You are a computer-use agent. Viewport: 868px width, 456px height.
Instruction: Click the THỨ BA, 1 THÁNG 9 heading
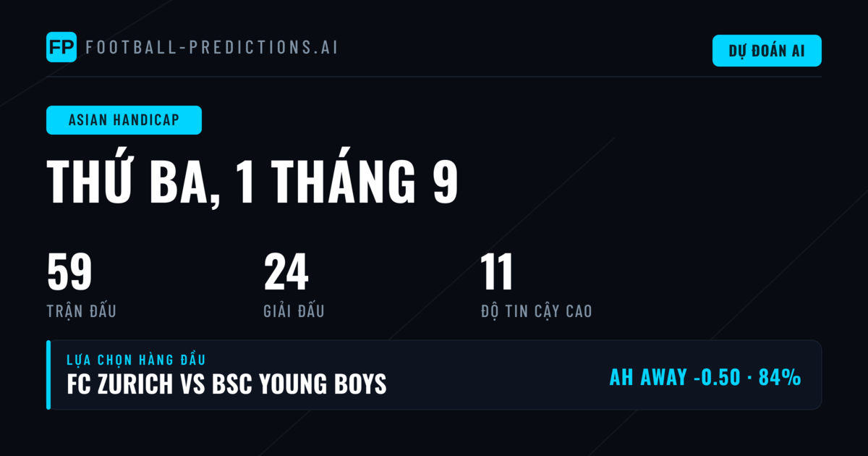click(252, 181)
